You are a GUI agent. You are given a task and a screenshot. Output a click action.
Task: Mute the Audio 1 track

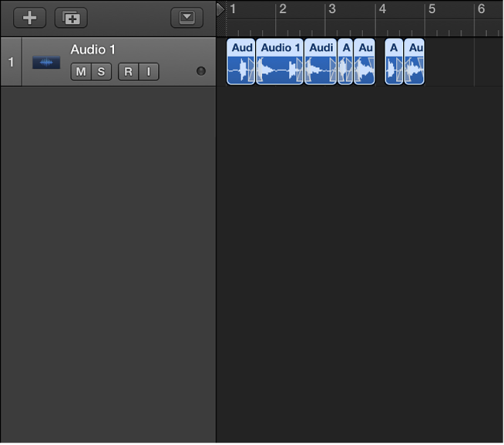tap(81, 72)
